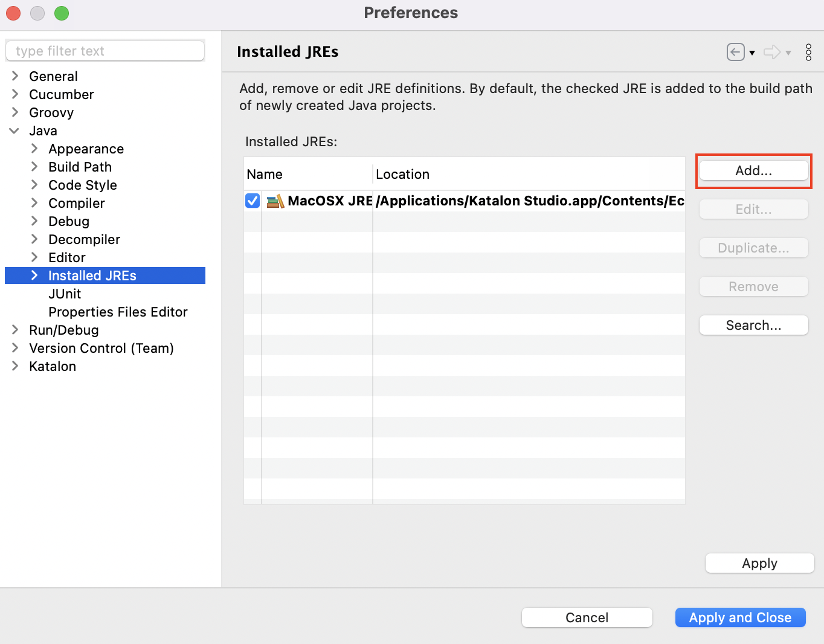This screenshot has width=824, height=644.
Task: Collapse the Java preferences category
Action: (14, 130)
